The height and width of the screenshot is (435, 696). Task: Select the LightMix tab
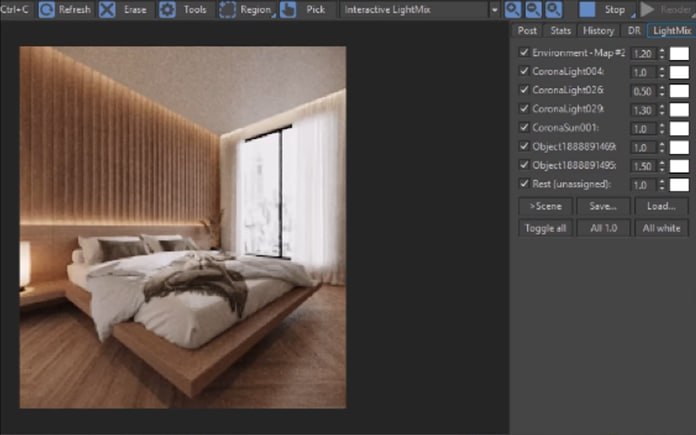(x=672, y=31)
